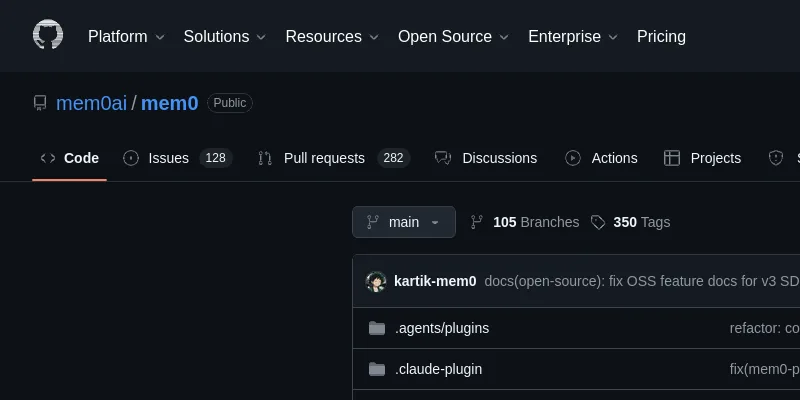Image resolution: width=800 pixels, height=400 pixels.
Task: Click the repository icon beside mem0ai
Action: coord(40,103)
